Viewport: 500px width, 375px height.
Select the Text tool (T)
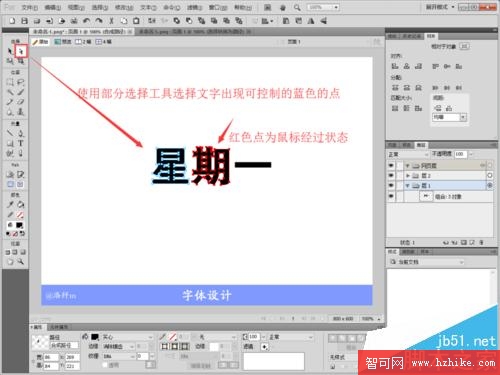point(21,143)
